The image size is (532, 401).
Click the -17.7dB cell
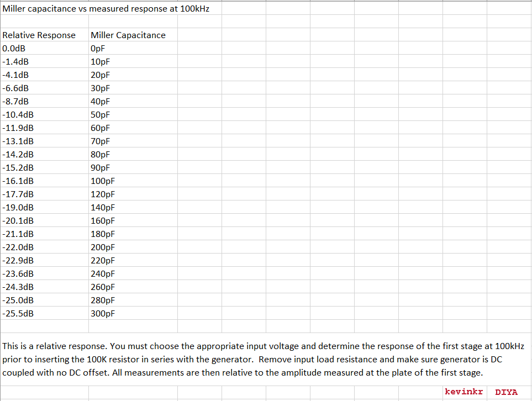[44, 194]
